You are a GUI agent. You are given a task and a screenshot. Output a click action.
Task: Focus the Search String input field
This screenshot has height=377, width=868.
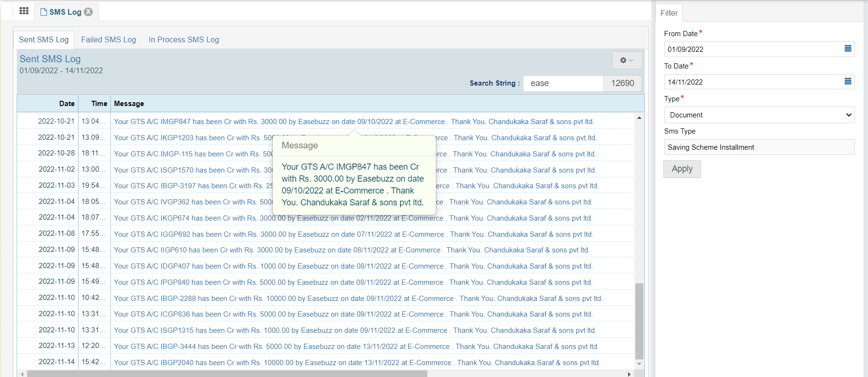[x=563, y=83]
